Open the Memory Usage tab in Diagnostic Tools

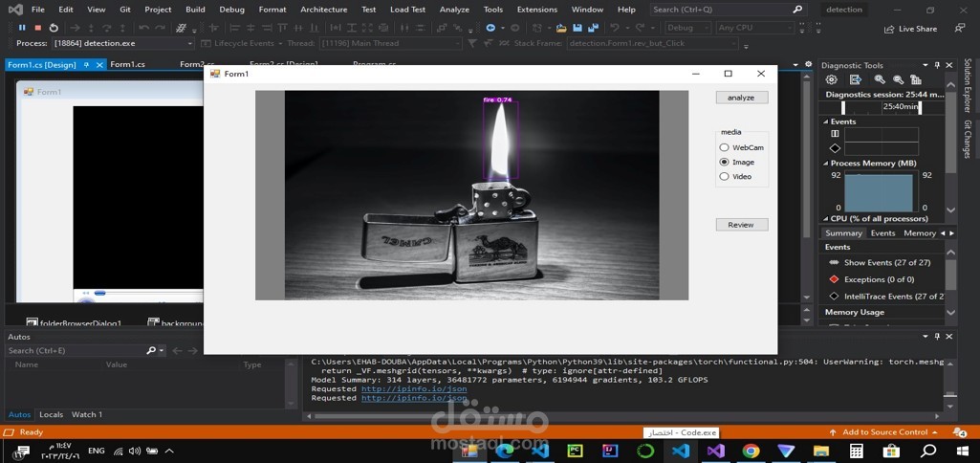point(920,232)
